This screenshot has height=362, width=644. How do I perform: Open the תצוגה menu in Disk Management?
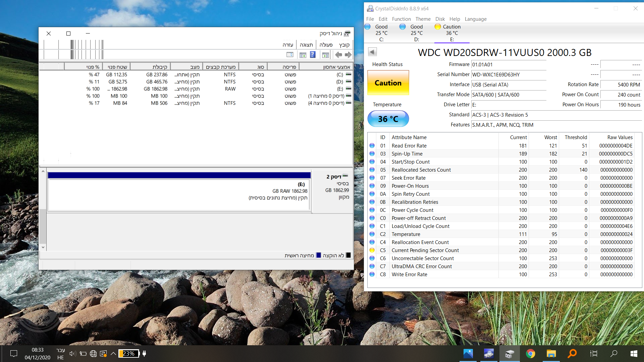click(306, 45)
